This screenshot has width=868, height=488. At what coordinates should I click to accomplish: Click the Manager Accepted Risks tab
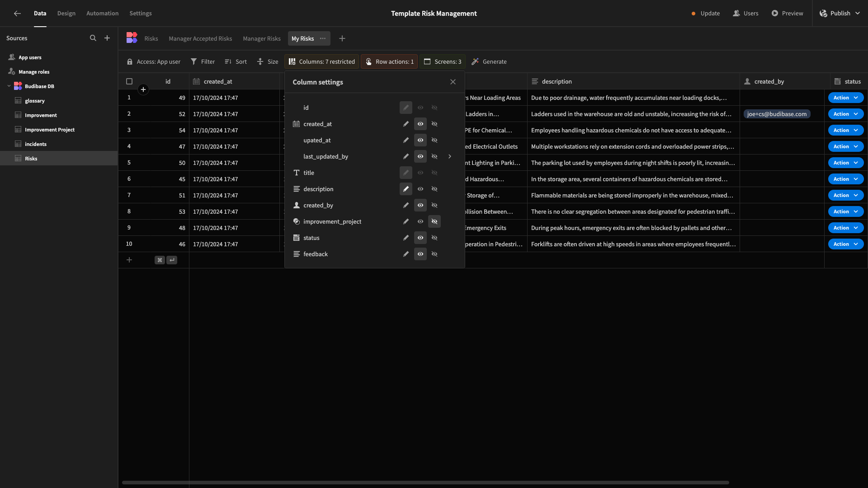200,38
